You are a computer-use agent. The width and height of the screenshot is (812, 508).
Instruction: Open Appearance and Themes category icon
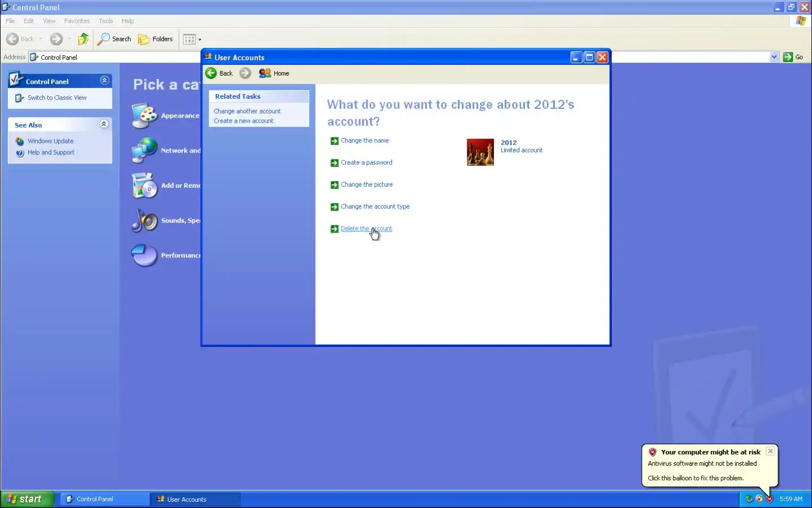click(x=145, y=116)
